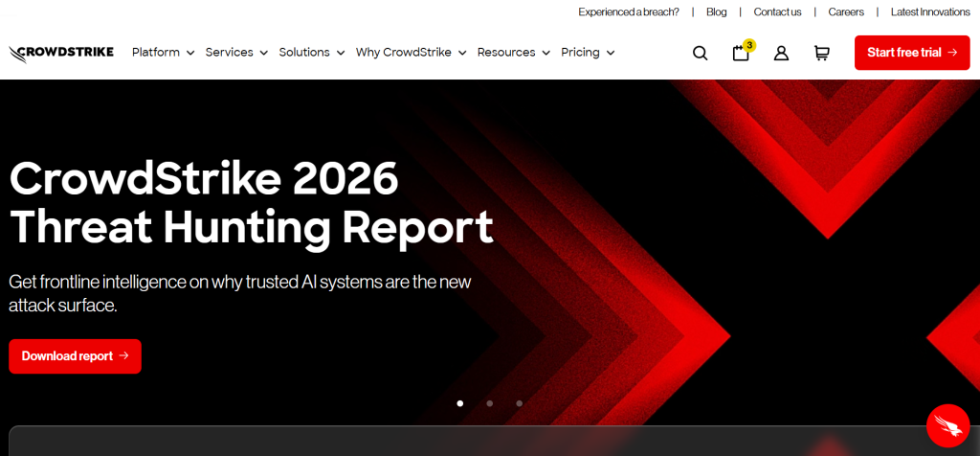Click the CrowdStrike logo
Viewport: 980px width, 456px height.
tap(61, 54)
